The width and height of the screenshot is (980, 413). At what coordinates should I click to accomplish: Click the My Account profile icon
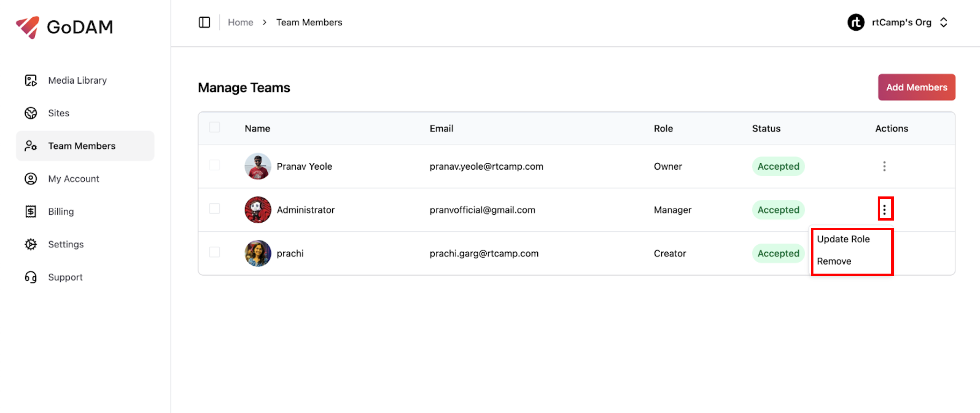[31, 179]
